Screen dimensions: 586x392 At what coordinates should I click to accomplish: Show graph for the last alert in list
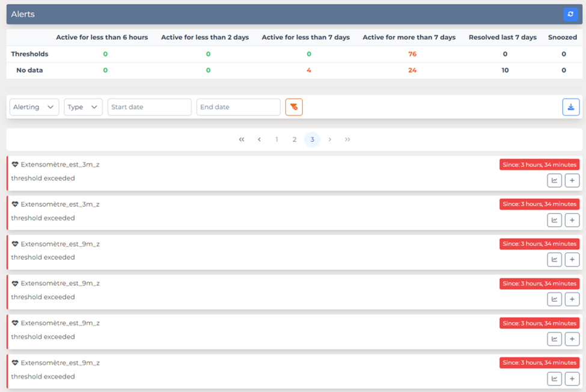(554, 379)
